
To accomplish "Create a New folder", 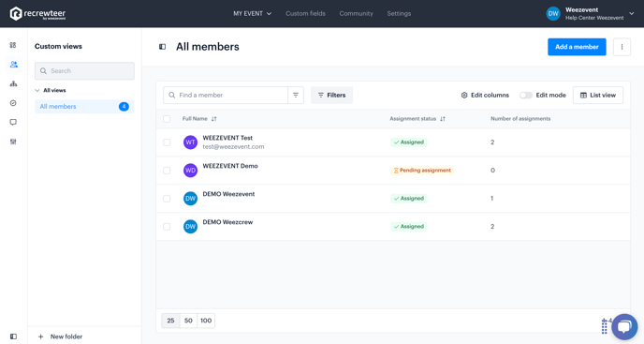I will point(60,337).
